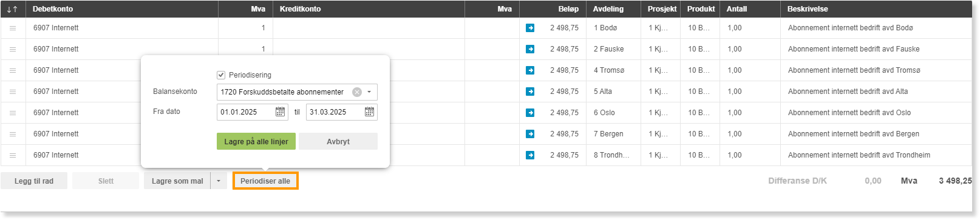Screen dimensions: 980x220
Task: Click the row handle icon of the Alta line
Action: point(13,92)
